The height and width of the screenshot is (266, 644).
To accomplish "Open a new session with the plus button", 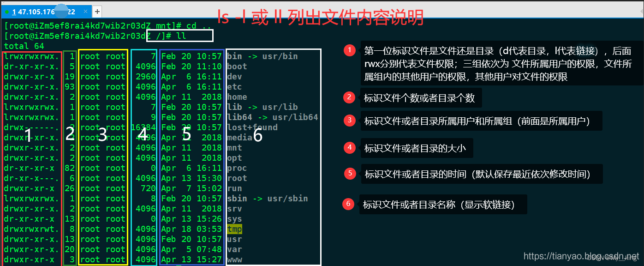I will point(97,11).
